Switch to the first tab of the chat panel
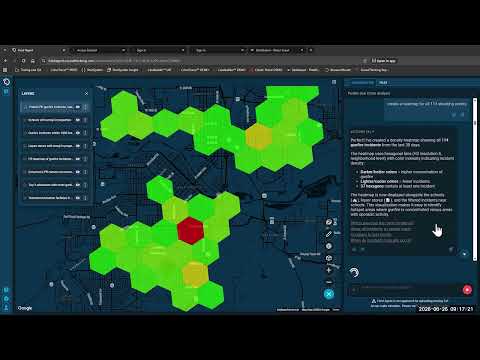The height and width of the screenshot is (360, 480). (x=362, y=83)
